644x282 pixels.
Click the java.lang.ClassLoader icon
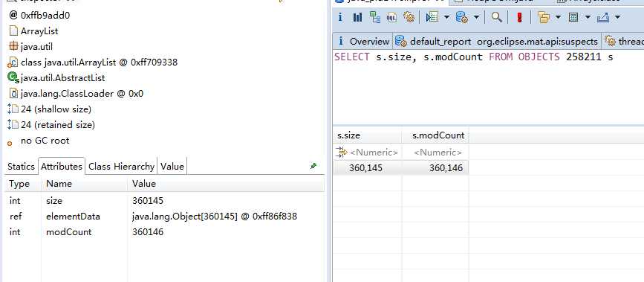click(13, 94)
